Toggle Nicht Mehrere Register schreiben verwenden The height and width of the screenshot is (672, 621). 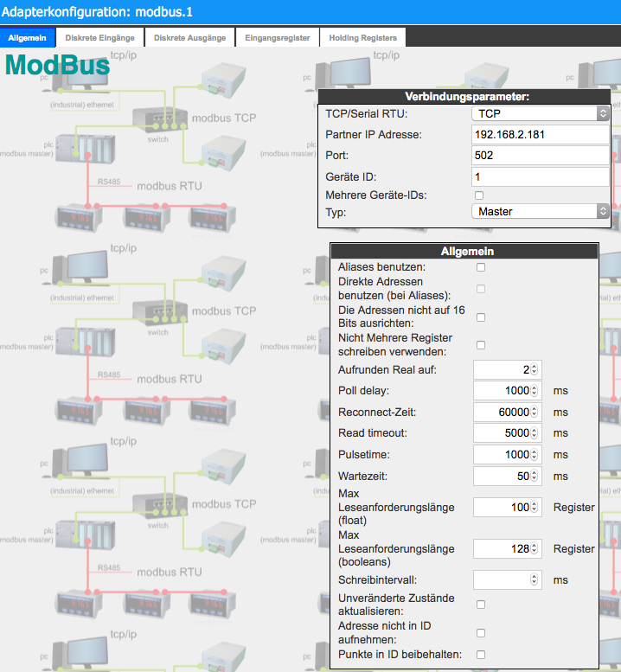(x=481, y=345)
